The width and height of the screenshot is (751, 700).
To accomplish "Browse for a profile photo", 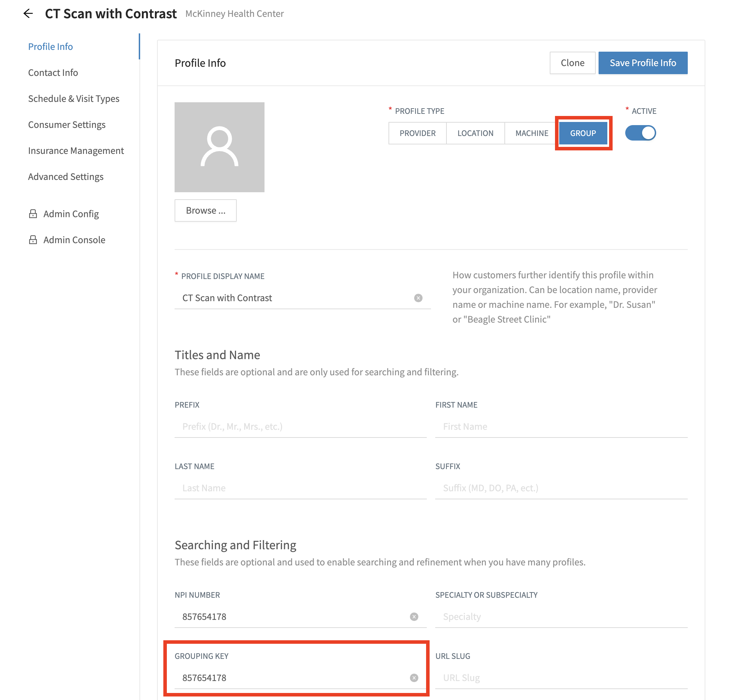I will 205,210.
